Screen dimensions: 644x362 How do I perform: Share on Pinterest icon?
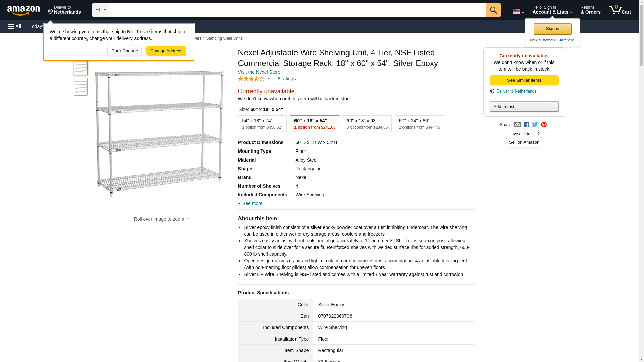pyautogui.click(x=544, y=125)
